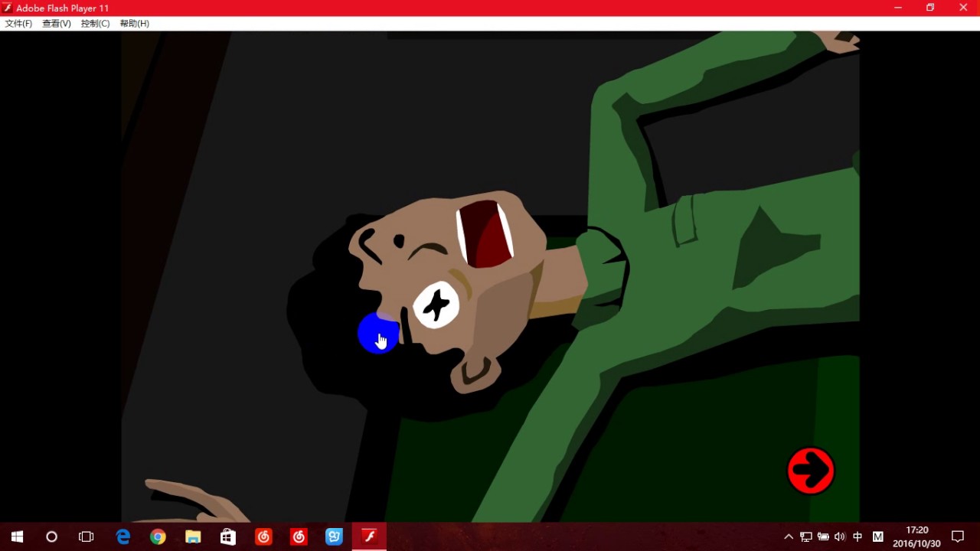Open the 帮助(H) menu

click(x=135, y=24)
